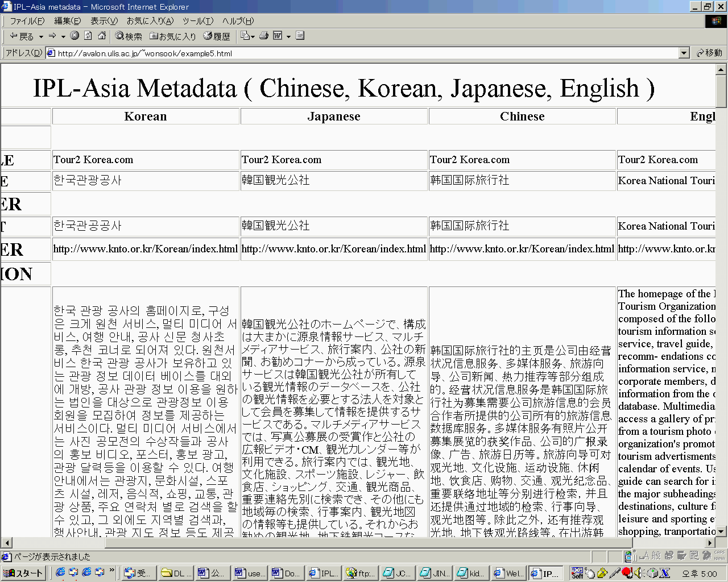Viewport: 728px width, 582px height.
Task: Open the Back button history dropdown arrow
Action: click(41, 36)
